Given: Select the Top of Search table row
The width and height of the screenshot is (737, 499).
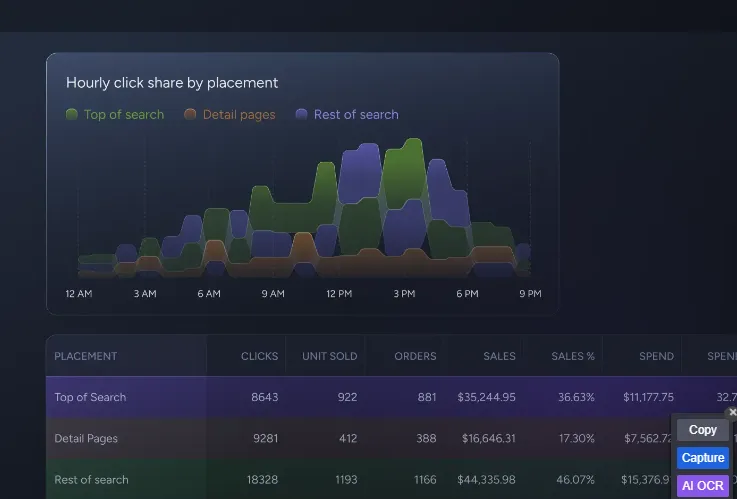Looking at the screenshot, I should coord(391,397).
